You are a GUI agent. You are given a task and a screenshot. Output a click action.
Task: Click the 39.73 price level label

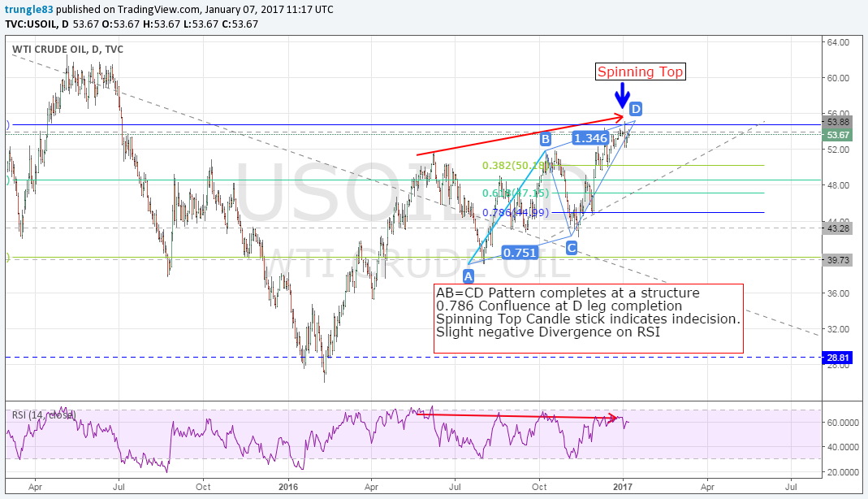[x=838, y=260]
